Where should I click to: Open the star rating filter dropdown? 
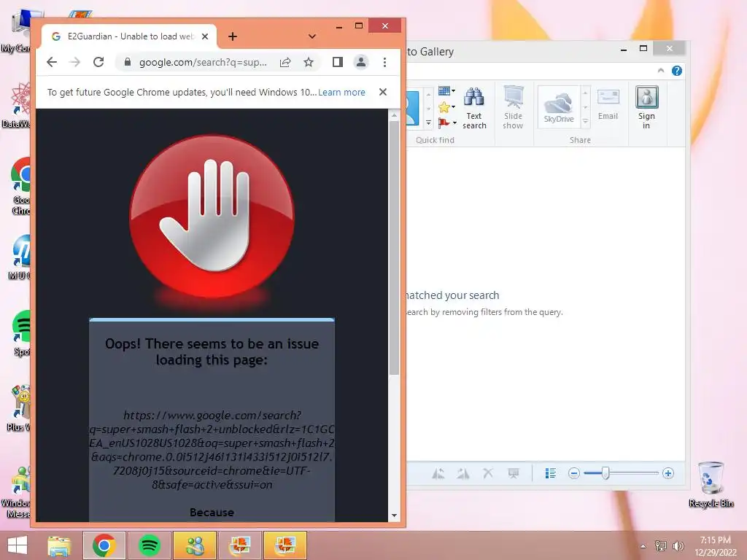[446, 106]
